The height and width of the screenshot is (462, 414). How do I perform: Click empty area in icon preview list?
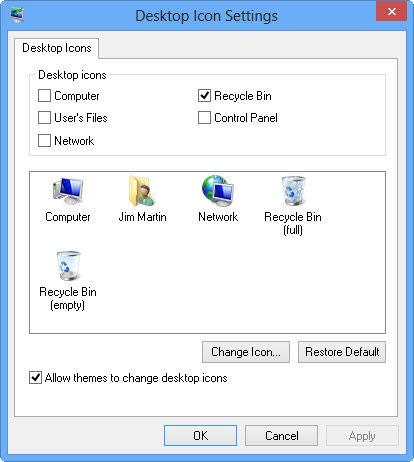(x=233, y=283)
